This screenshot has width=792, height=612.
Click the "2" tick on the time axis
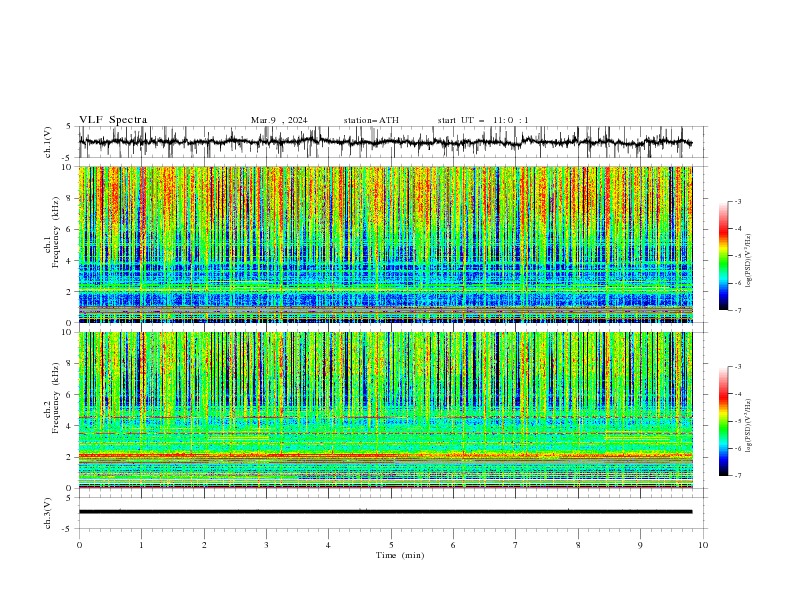tap(204, 545)
